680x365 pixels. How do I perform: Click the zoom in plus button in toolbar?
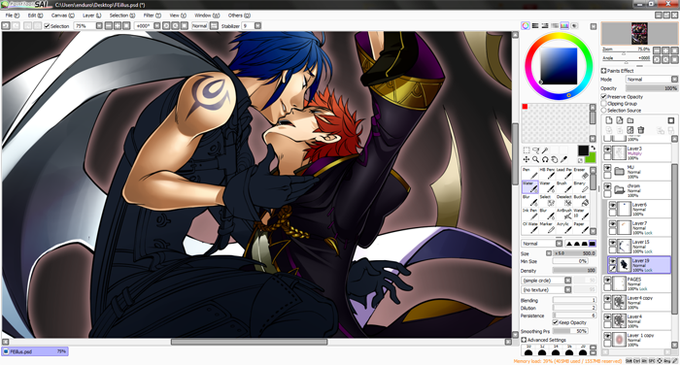(x=118, y=26)
